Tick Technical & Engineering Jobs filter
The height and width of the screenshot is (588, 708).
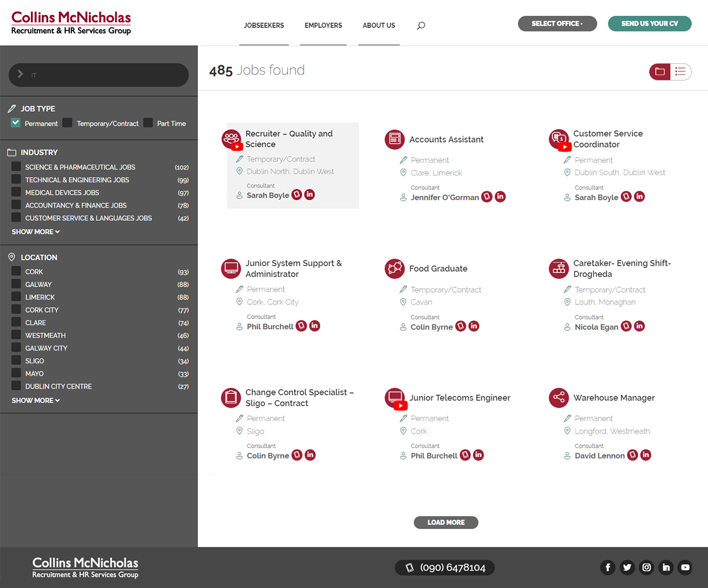click(x=16, y=180)
